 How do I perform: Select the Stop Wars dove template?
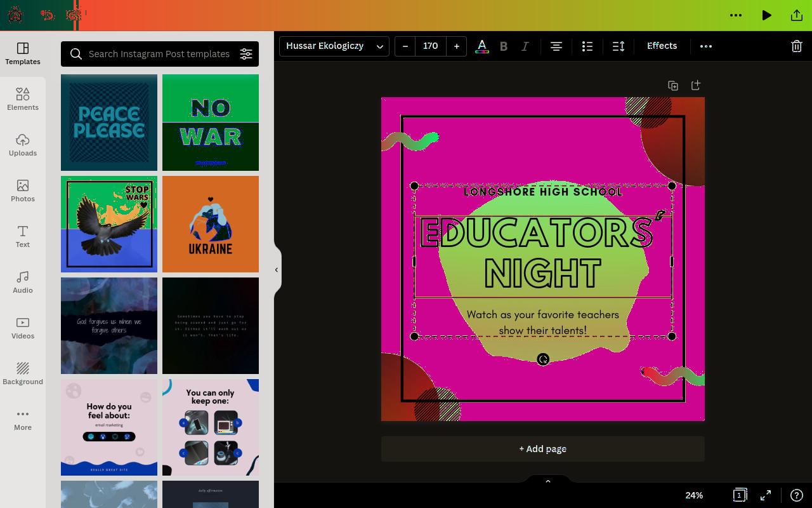(x=109, y=224)
